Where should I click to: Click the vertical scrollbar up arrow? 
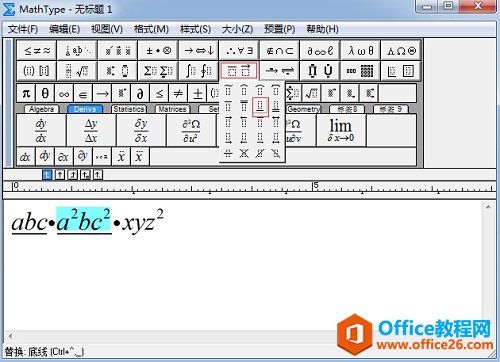pyautogui.click(x=488, y=207)
